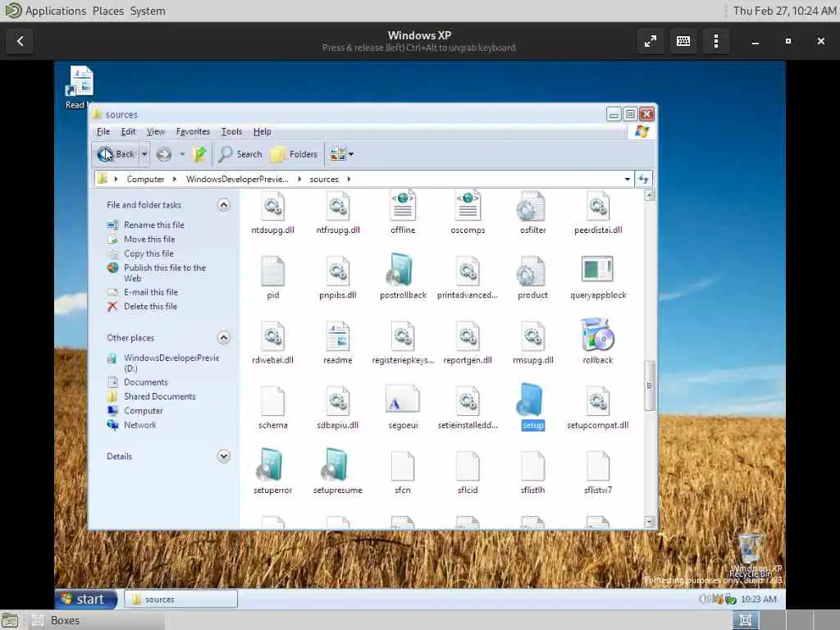Viewport: 840px width, 630px height.
Task: Select the sflcid file icon
Action: pos(468,466)
